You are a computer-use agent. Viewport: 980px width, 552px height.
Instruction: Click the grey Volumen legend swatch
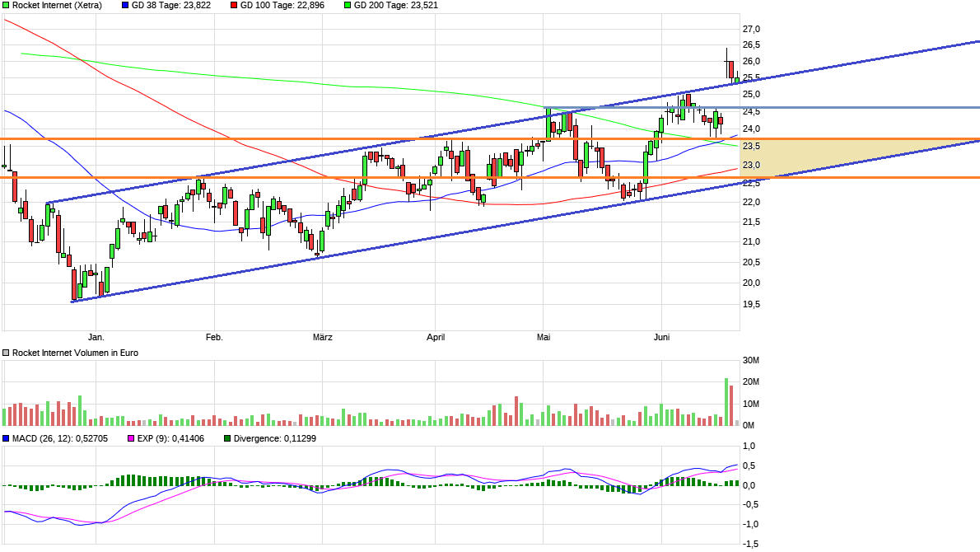tap(6, 353)
